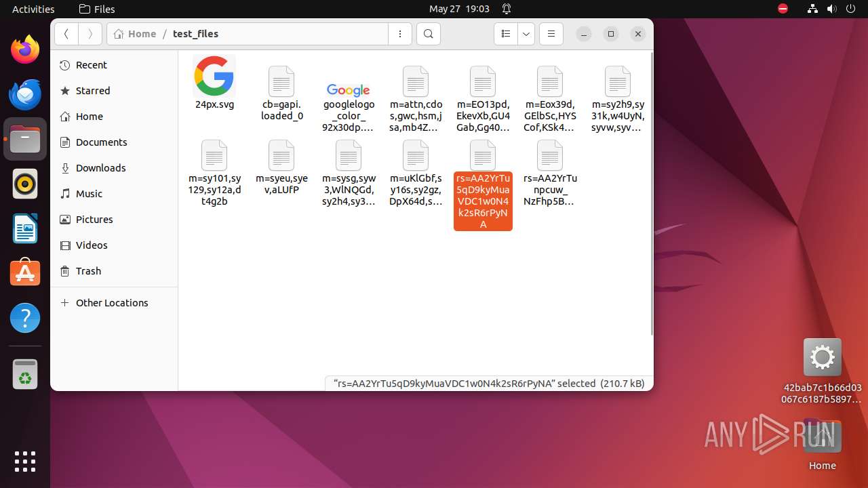Image resolution: width=868 pixels, height=488 pixels.
Task: Click the notification bell in top bar
Action: tap(507, 9)
